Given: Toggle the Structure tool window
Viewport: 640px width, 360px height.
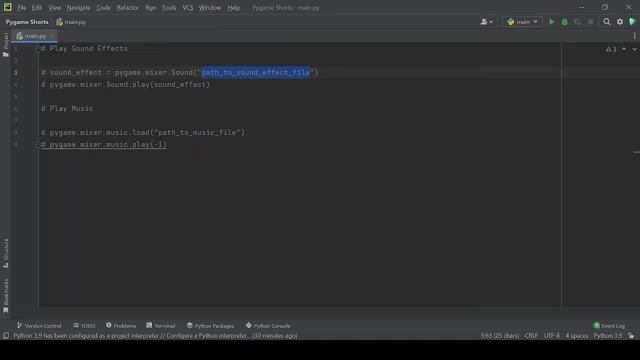Looking at the screenshot, I should coord(6,253).
